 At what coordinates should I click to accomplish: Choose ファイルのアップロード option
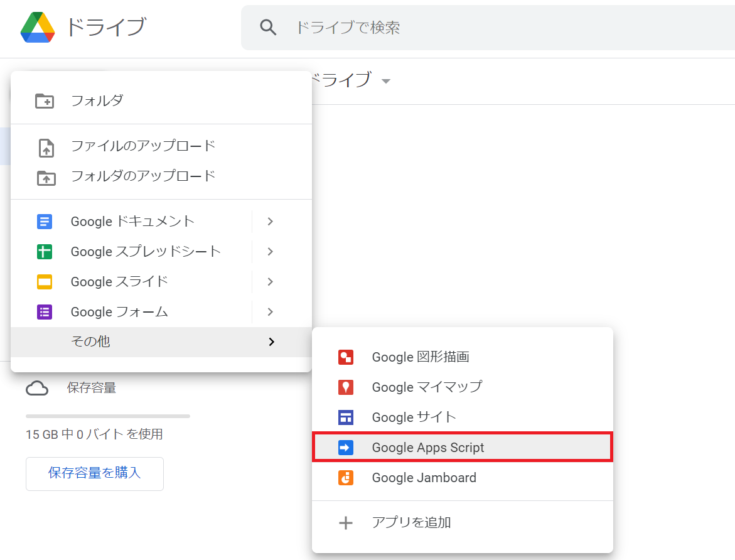click(161, 146)
